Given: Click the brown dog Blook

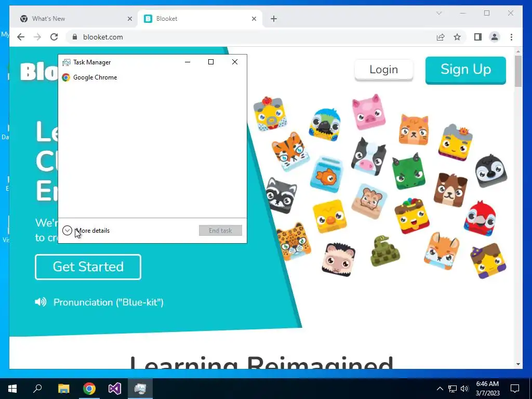Looking at the screenshot, I should (450, 190).
